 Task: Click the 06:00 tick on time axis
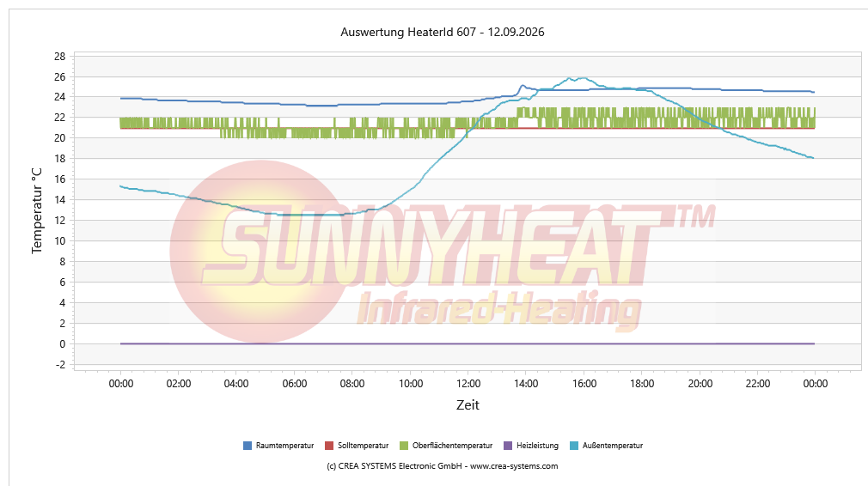[x=295, y=384]
